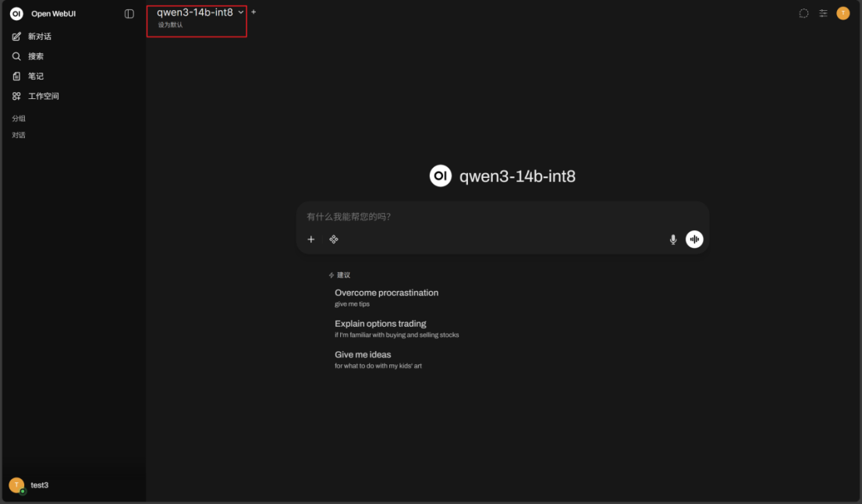862x504 pixels.
Task: Add another model with the plus icon
Action: (x=254, y=12)
